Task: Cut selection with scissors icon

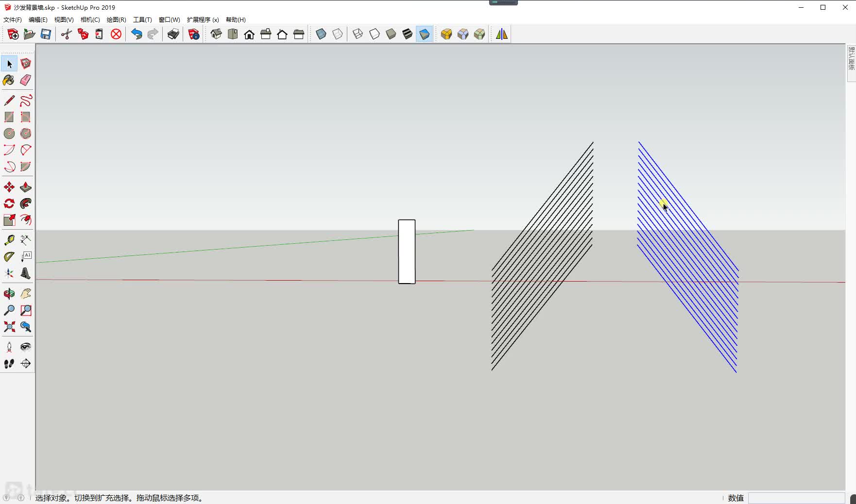Action: tap(67, 34)
